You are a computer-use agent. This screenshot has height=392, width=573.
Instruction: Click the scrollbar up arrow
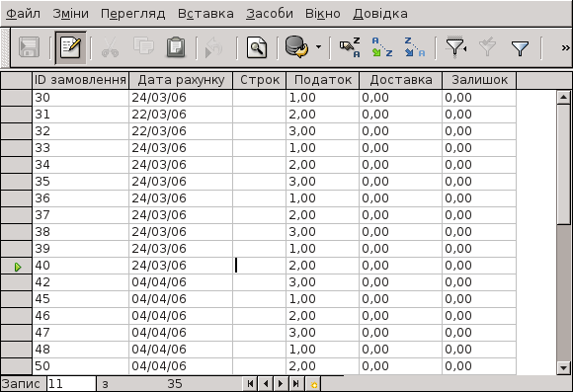click(563, 97)
